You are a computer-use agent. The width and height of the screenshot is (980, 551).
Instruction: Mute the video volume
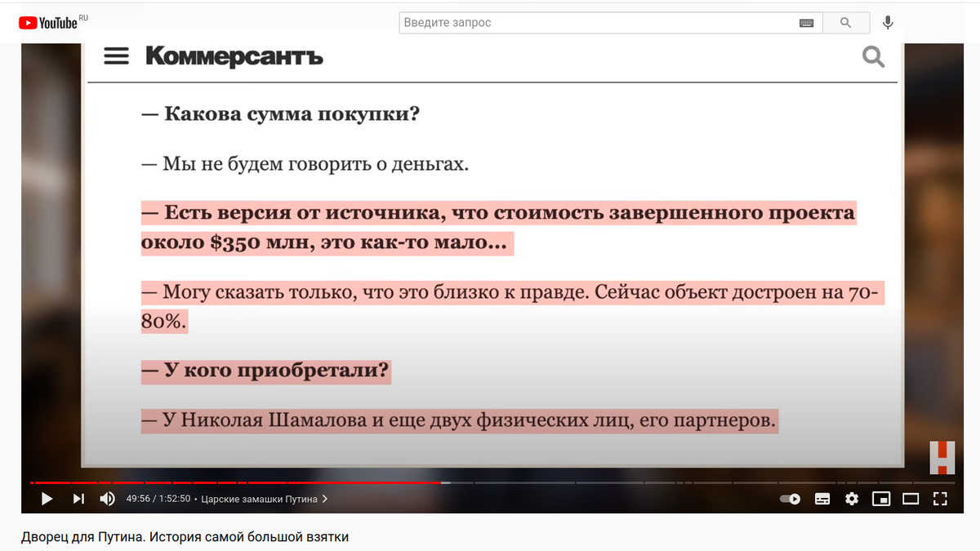click(107, 499)
